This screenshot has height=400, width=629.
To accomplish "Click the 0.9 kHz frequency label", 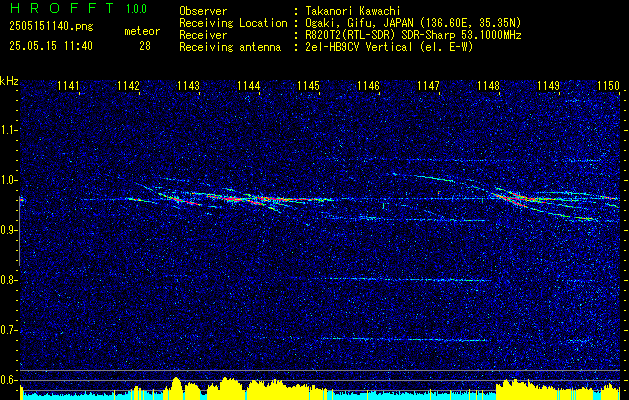I will 7,230.
